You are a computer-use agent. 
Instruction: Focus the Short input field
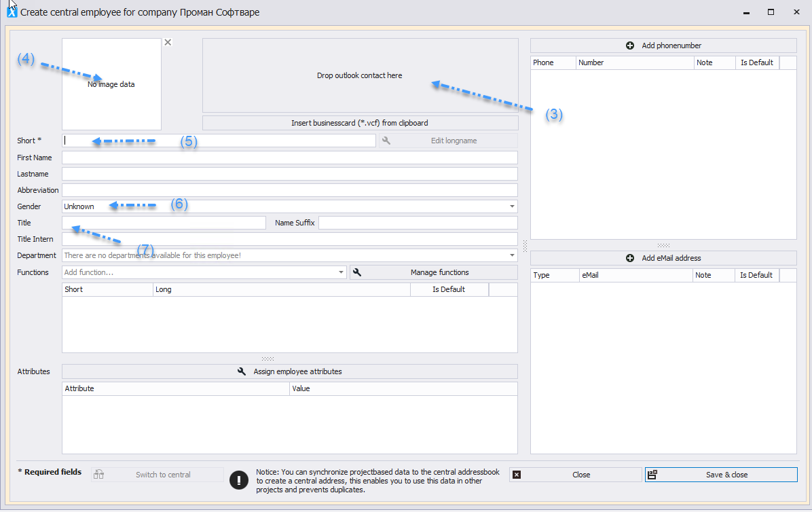point(219,141)
